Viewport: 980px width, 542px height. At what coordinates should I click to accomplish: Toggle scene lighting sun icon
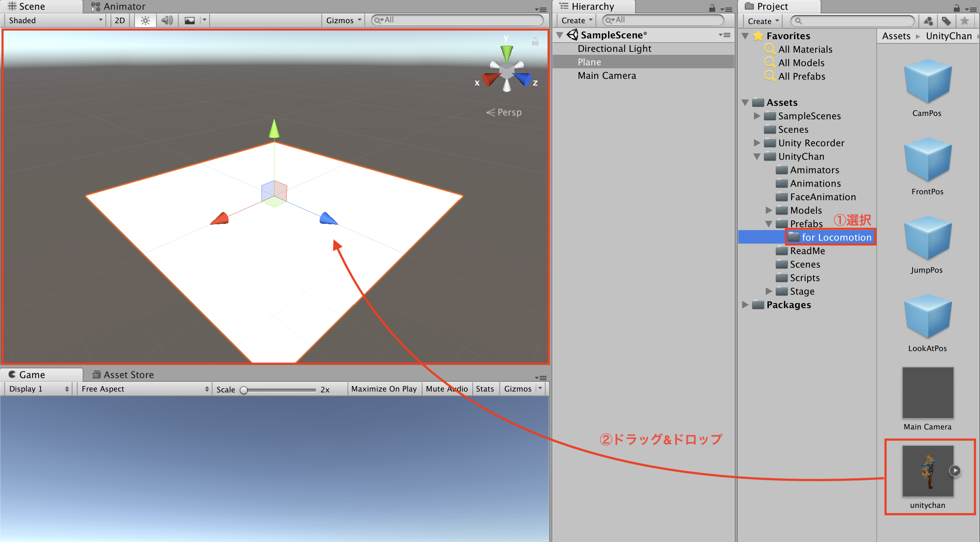[x=145, y=21]
